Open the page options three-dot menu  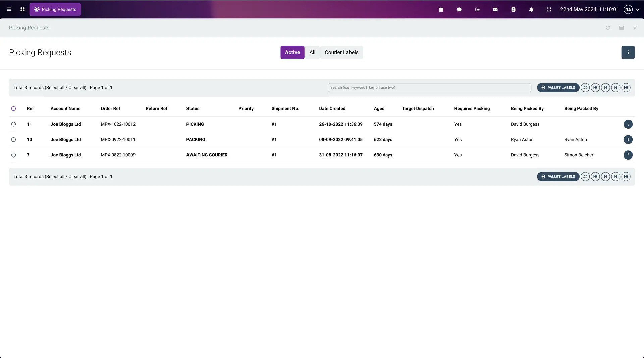[x=628, y=52]
